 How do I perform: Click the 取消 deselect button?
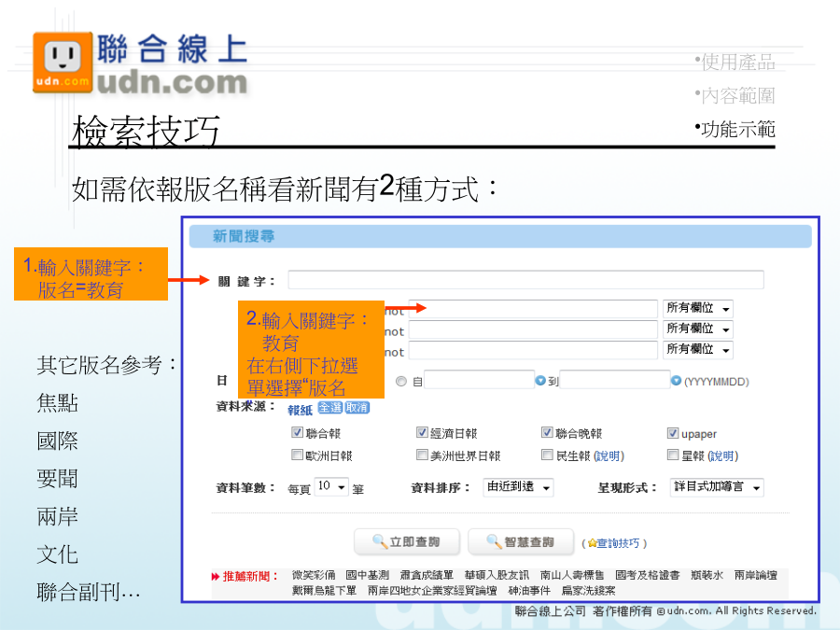click(357, 408)
